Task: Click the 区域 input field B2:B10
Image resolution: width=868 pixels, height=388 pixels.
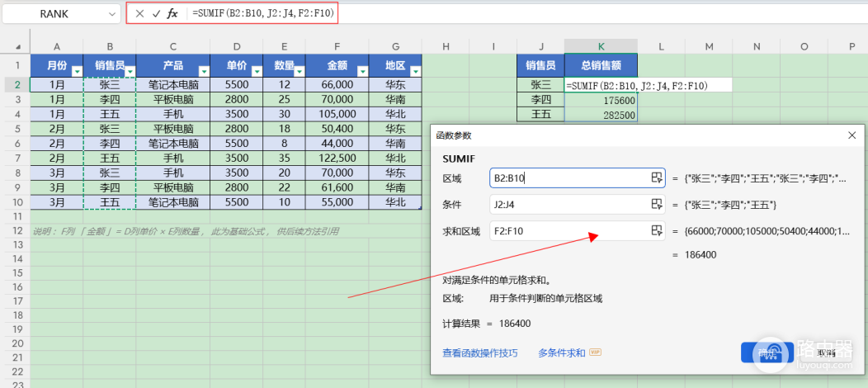Action: 578,177
